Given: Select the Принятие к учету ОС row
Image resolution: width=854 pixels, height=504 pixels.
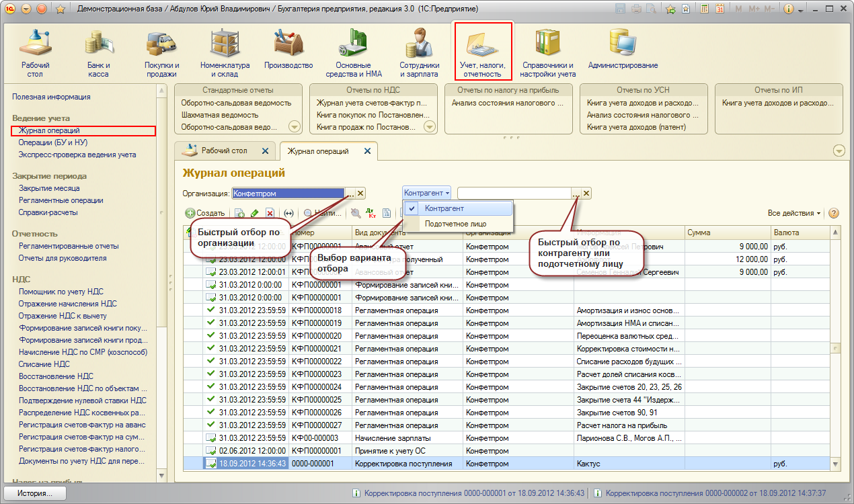Looking at the screenshot, I should [507, 451].
